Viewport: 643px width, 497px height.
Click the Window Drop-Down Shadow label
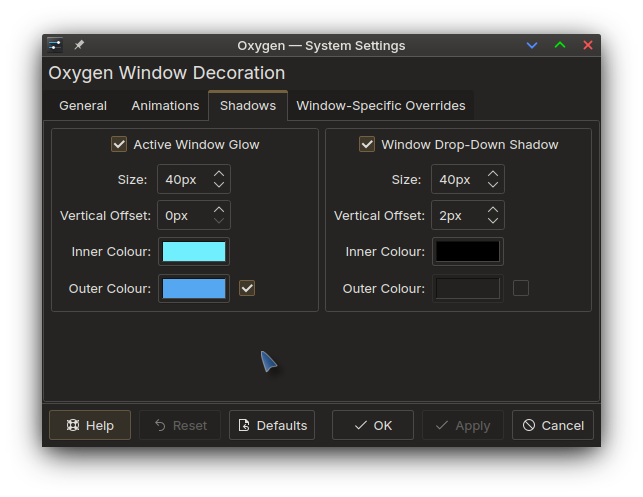click(470, 144)
